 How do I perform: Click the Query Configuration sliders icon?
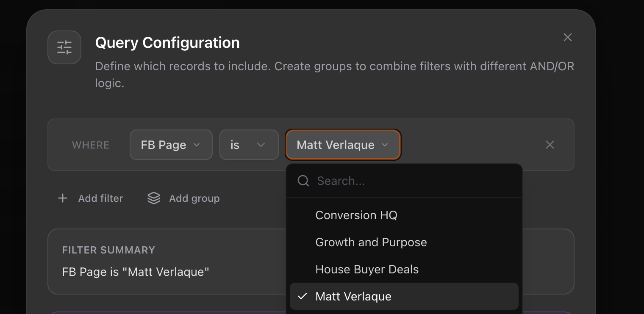pos(64,47)
